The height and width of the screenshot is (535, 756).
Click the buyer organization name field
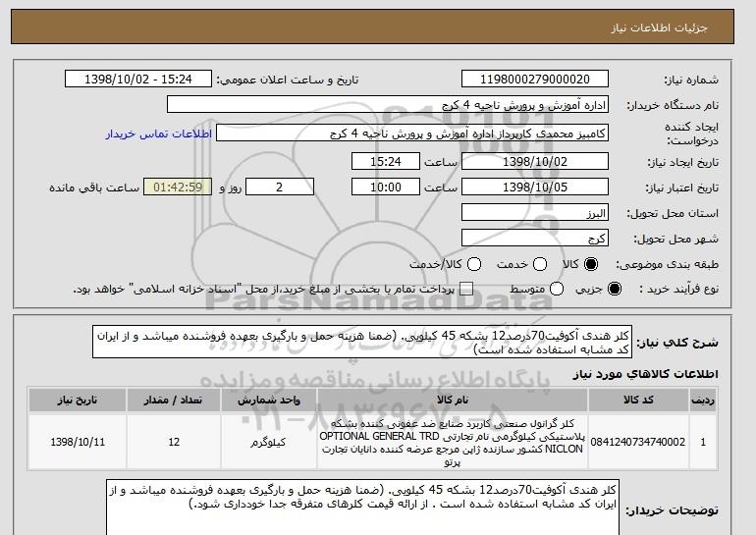click(x=388, y=105)
